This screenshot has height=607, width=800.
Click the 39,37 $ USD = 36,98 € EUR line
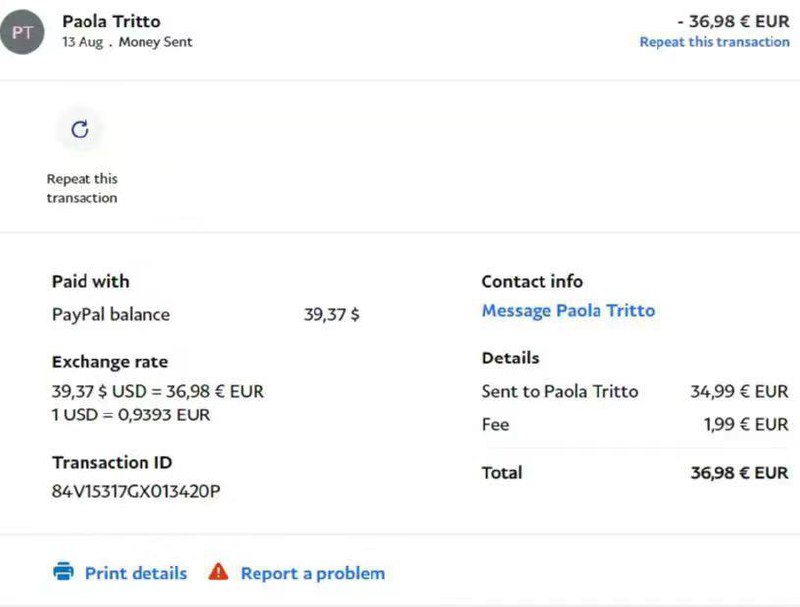point(158,391)
